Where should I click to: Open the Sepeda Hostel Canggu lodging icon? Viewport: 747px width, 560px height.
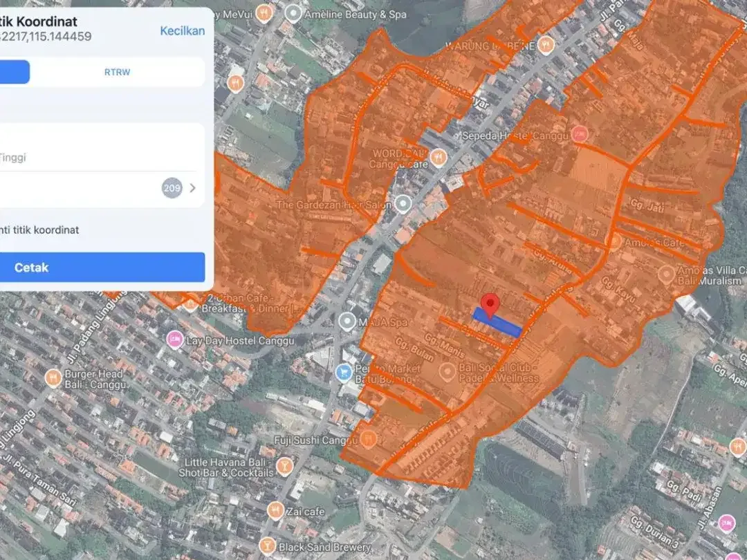tap(580, 135)
